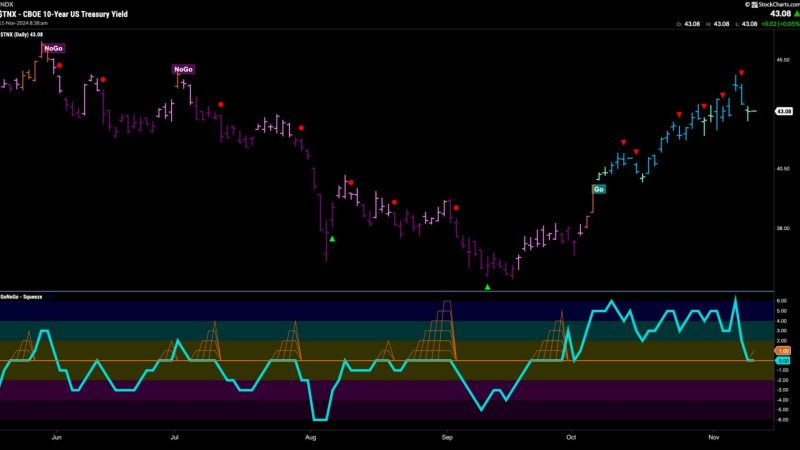Click the Nov label on date axis
The width and height of the screenshot is (800, 450).
(x=714, y=437)
